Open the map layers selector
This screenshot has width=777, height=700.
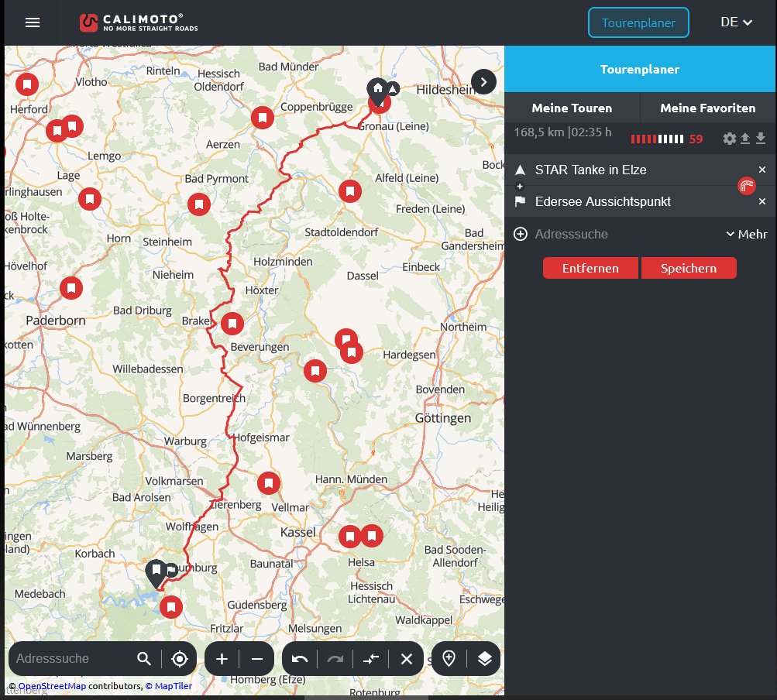pos(484,659)
